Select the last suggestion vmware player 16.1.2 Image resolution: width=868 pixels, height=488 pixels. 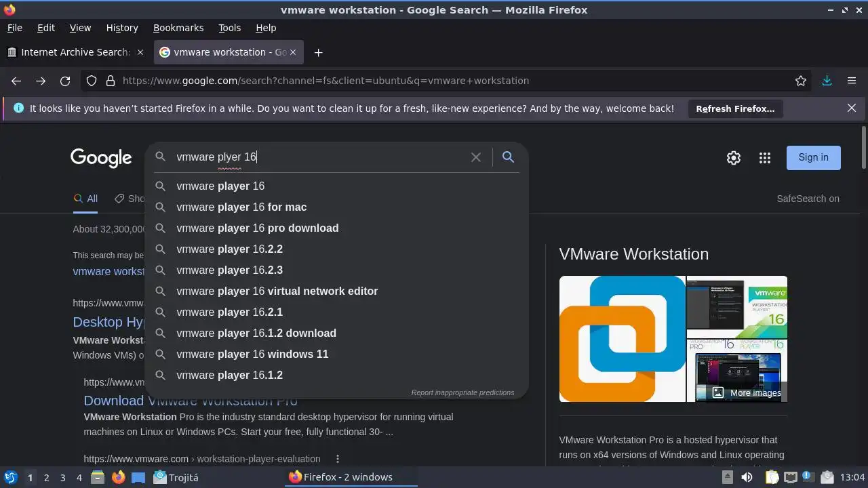[336, 375]
